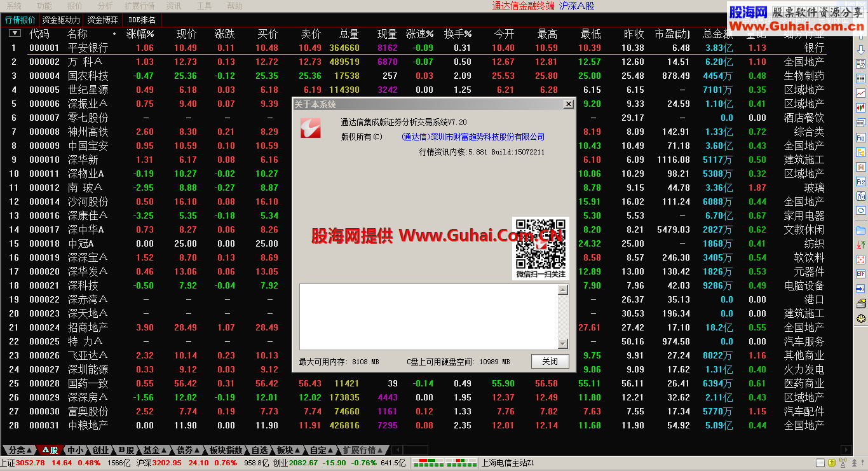
Task: Click the tree structure icon in sidebar
Action: pos(861,152)
